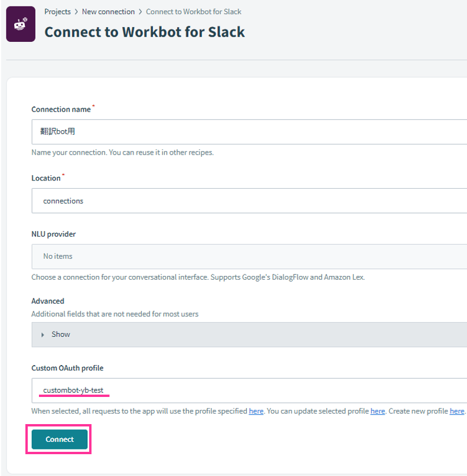Expand the Advanced Show section
This screenshot has height=476, width=467.
point(249,334)
